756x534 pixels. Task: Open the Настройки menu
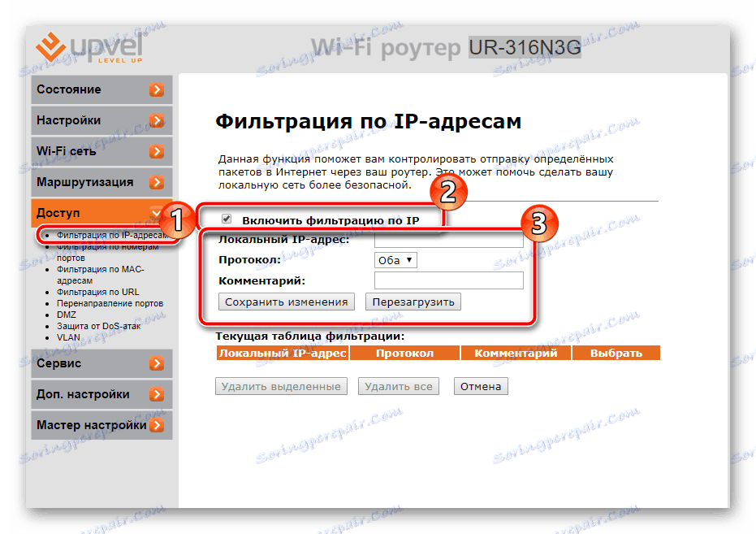pos(102,120)
